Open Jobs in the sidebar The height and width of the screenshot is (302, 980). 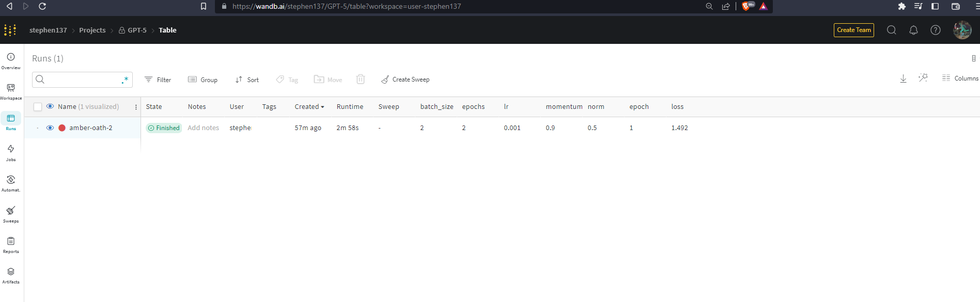(11, 152)
